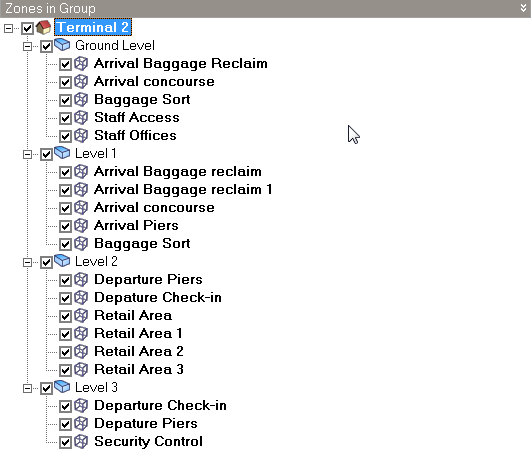The width and height of the screenshot is (531, 454).
Task: Select the Arrival Baggage reclaim 1 item
Action: pos(183,190)
